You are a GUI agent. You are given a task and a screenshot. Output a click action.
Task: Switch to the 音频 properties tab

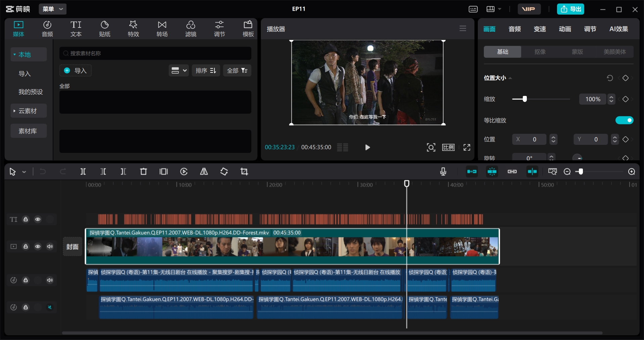click(x=514, y=29)
